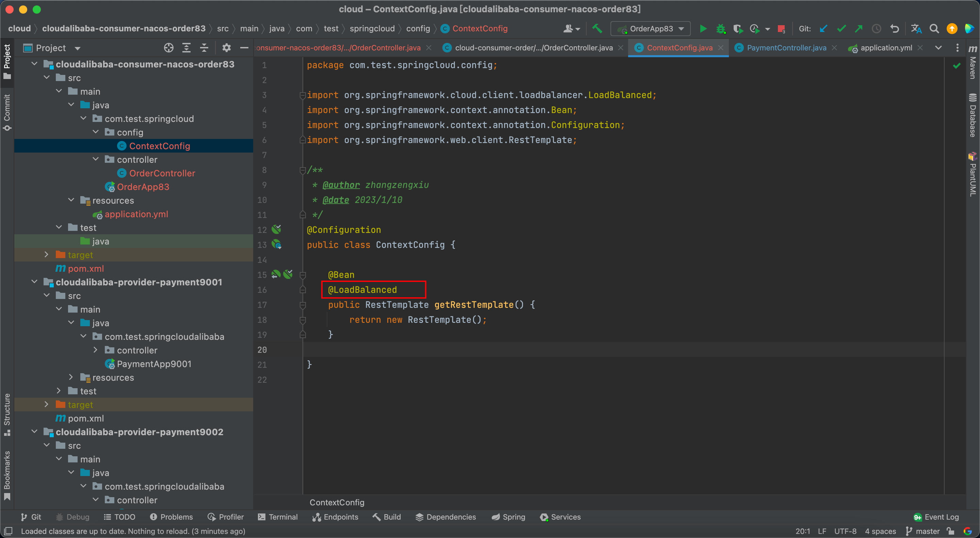The width and height of the screenshot is (980, 538).
Task: Collapse all in Project tree
Action: click(x=204, y=48)
